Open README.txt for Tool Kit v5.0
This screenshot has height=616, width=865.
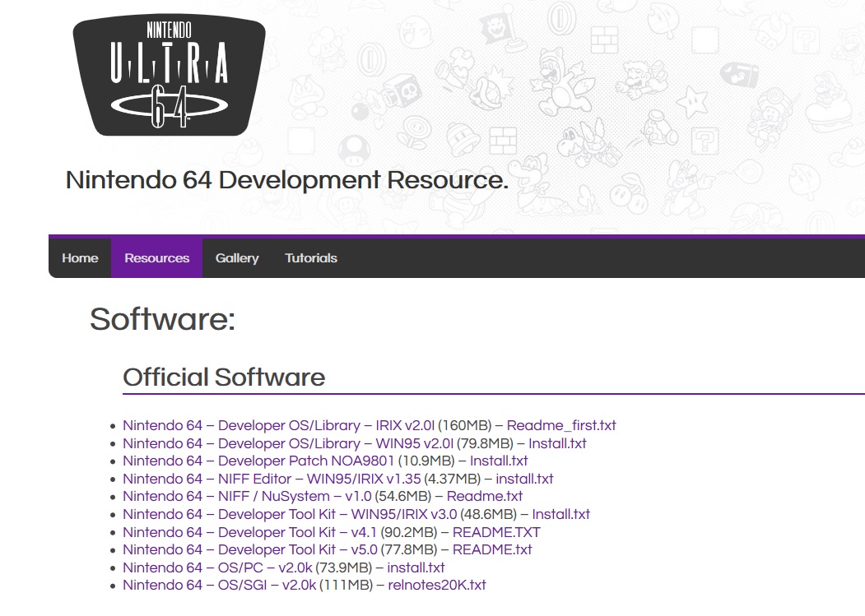pos(492,550)
